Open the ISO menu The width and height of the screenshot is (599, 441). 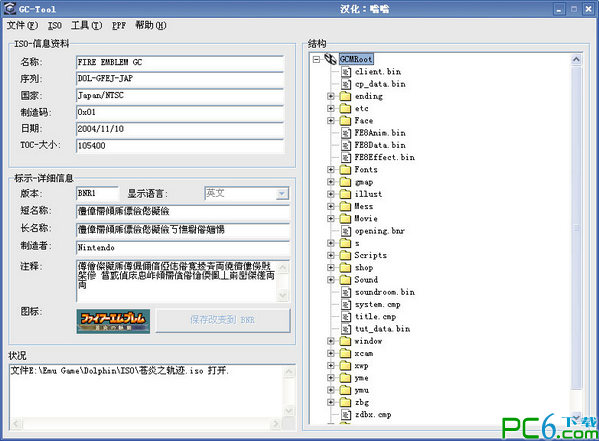coord(55,25)
